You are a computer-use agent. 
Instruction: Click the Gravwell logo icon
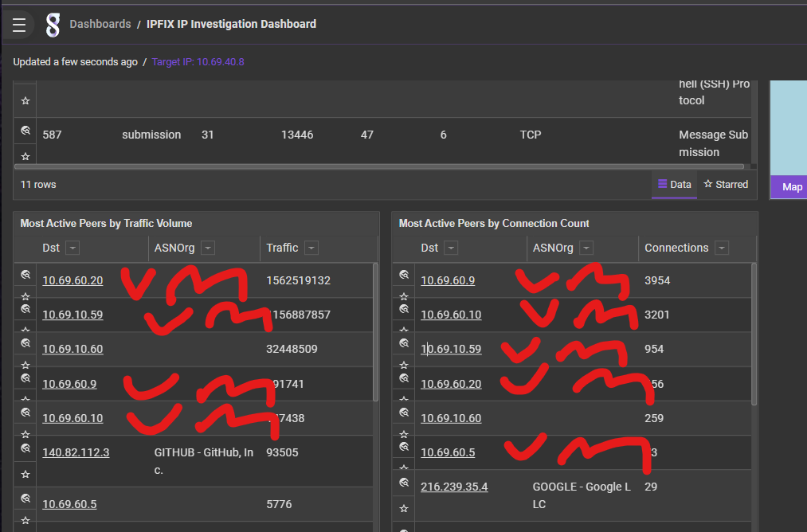click(x=53, y=25)
